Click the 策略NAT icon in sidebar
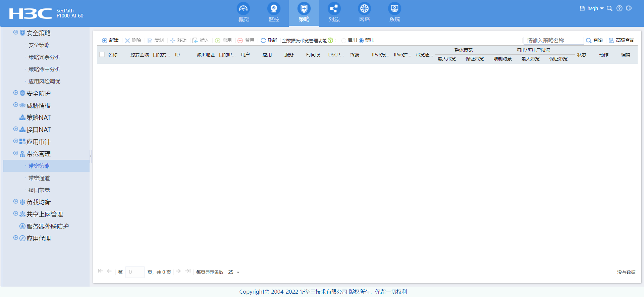The width and height of the screenshot is (644, 297). (x=22, y=117)
